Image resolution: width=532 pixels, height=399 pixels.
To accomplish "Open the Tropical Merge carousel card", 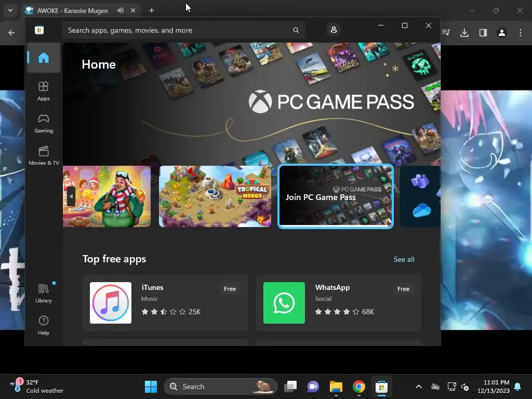I will click(x=215, y=196).
